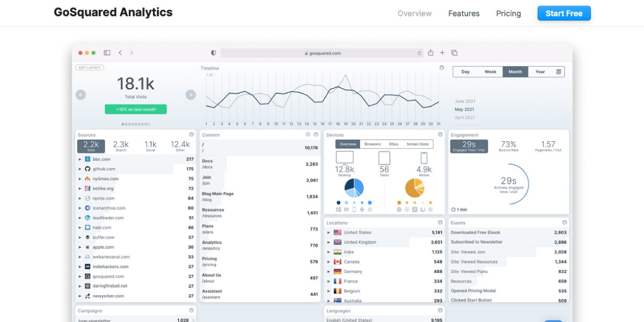Click the browser forward arrow

(131, 53)
